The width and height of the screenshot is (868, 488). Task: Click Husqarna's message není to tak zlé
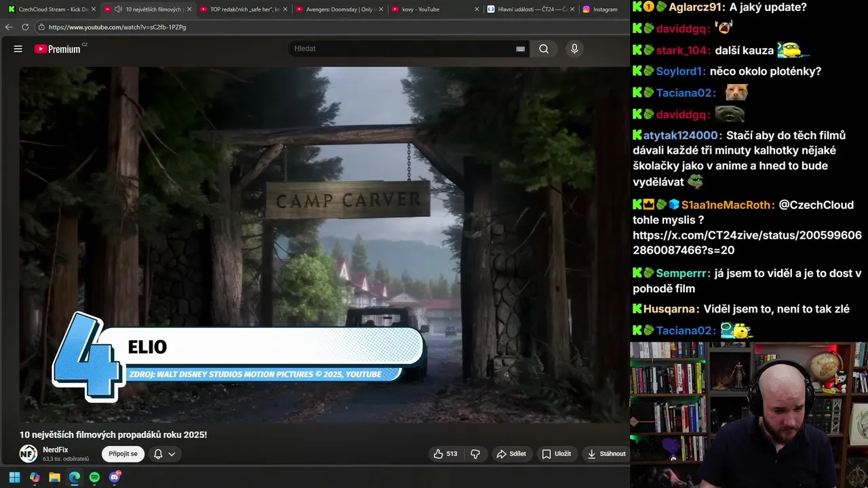tap(776, 309)
